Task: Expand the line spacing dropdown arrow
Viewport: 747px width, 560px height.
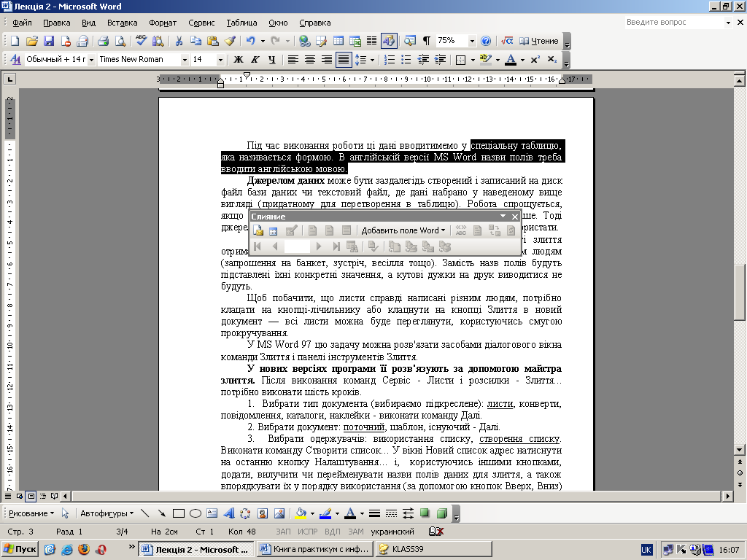Action: (373, 60)
